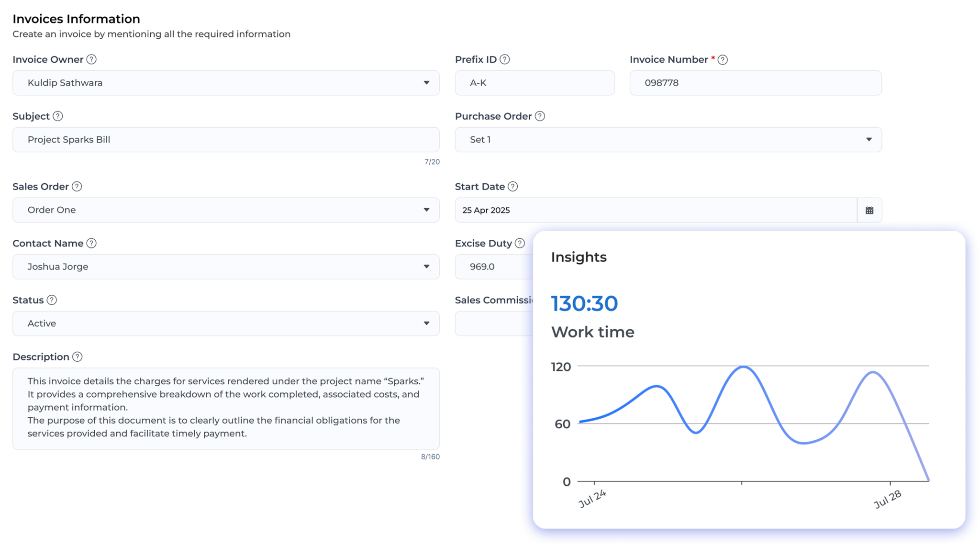980x546 pixels.
Task: Click the Purchase Order help icon
Action: tap(540, 116)
